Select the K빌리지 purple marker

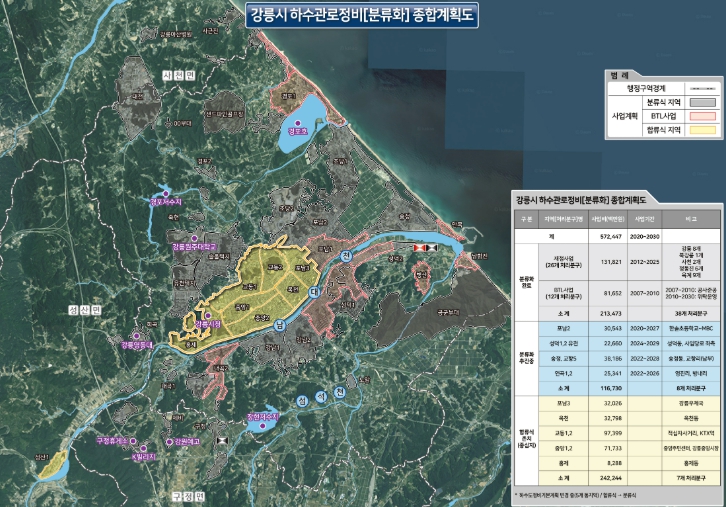(x=144, y=449)
